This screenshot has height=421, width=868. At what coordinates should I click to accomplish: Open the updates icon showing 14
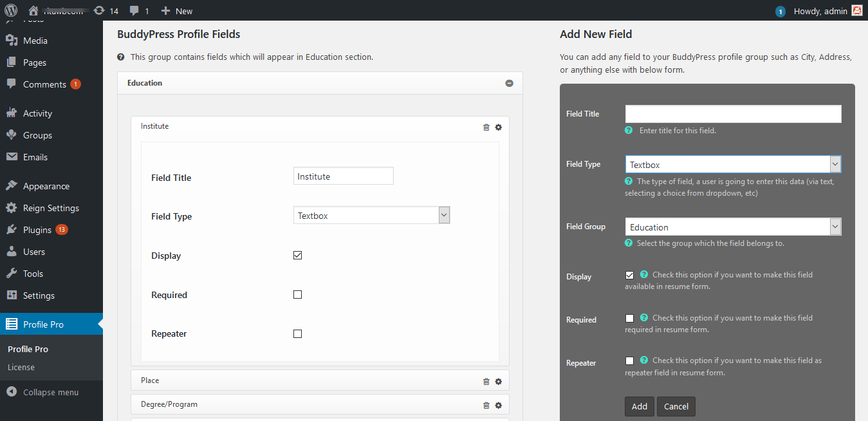[99, 10]
